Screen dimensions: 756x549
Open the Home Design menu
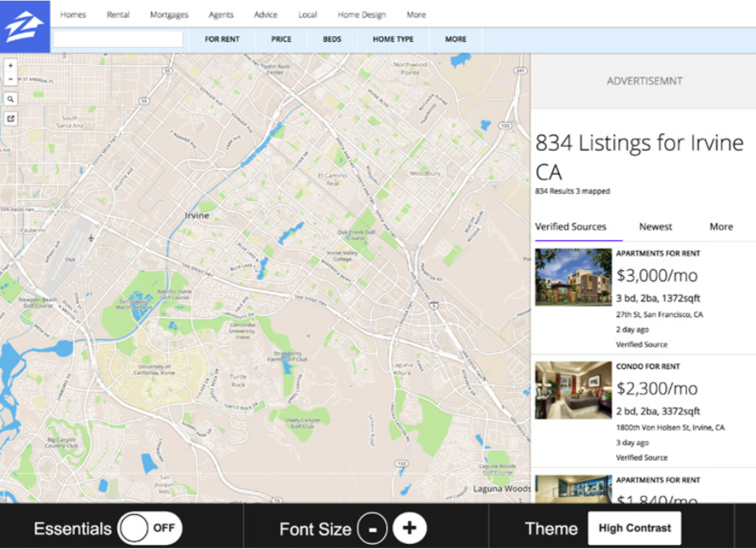[361, 15]
